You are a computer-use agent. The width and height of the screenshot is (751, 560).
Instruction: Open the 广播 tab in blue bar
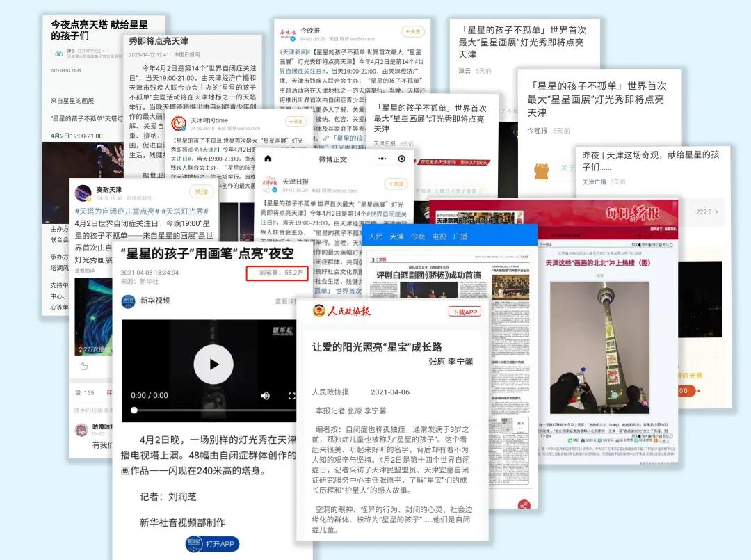(x=460, y=237)
